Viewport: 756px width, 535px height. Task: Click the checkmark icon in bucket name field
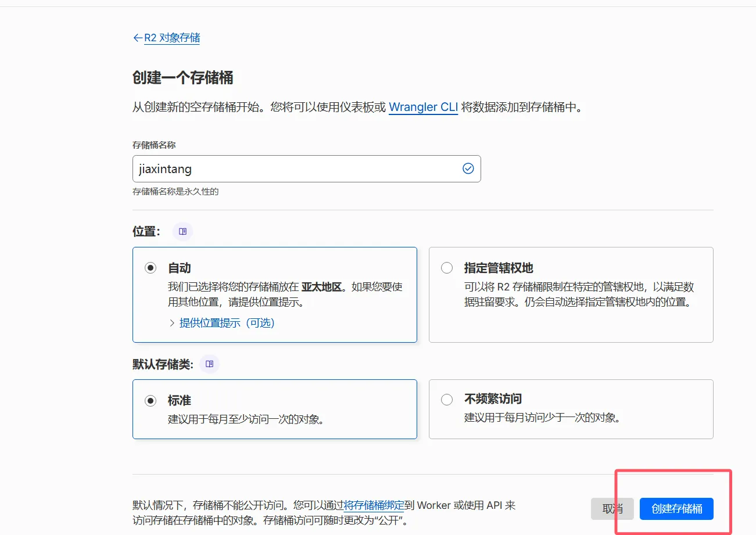pos(468,168)
